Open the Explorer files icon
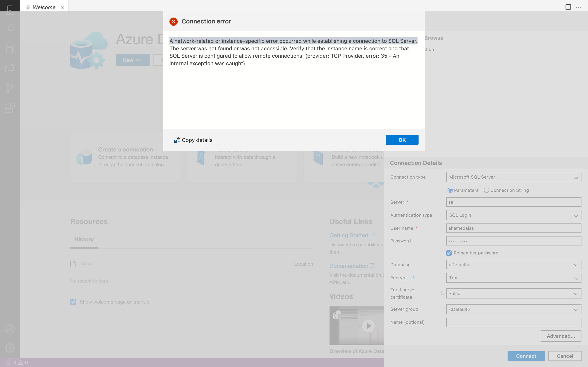This screenshot has width=588, height=367. pos(10,69)
